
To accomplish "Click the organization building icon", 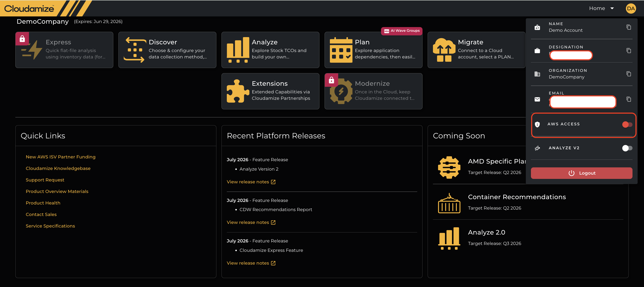I will pos(537,74).
